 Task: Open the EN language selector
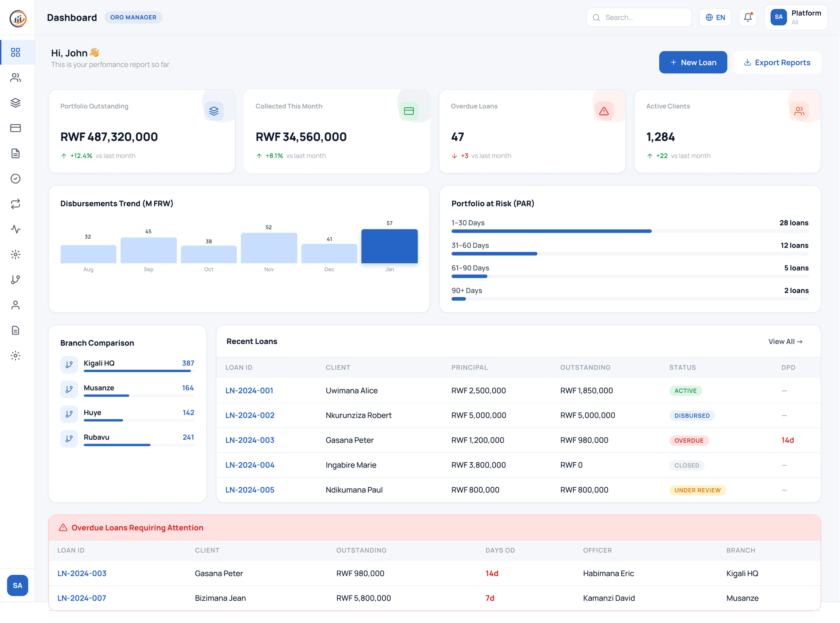(x=715, y=17)
